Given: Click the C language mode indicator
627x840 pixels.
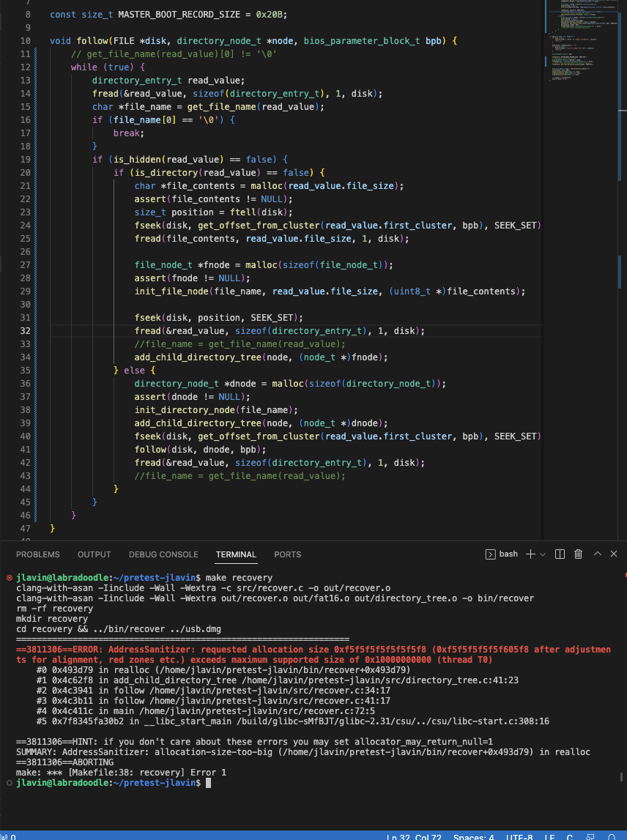Looking at the screenshot, I should coord(570,836).
